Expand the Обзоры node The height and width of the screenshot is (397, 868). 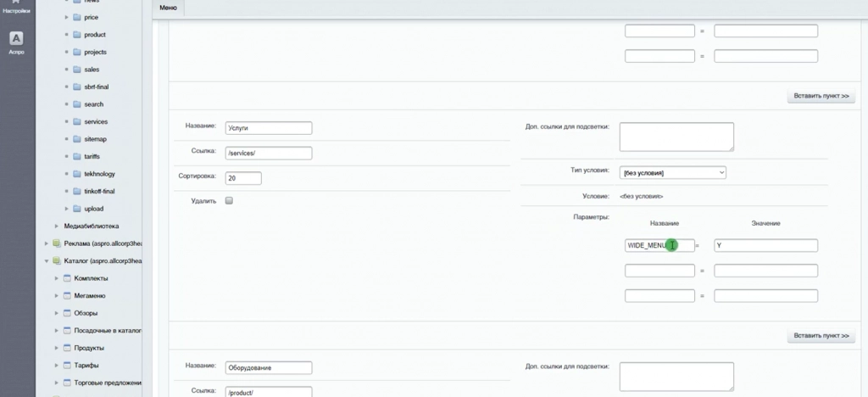pyautogui.click(x=57, y=313)
